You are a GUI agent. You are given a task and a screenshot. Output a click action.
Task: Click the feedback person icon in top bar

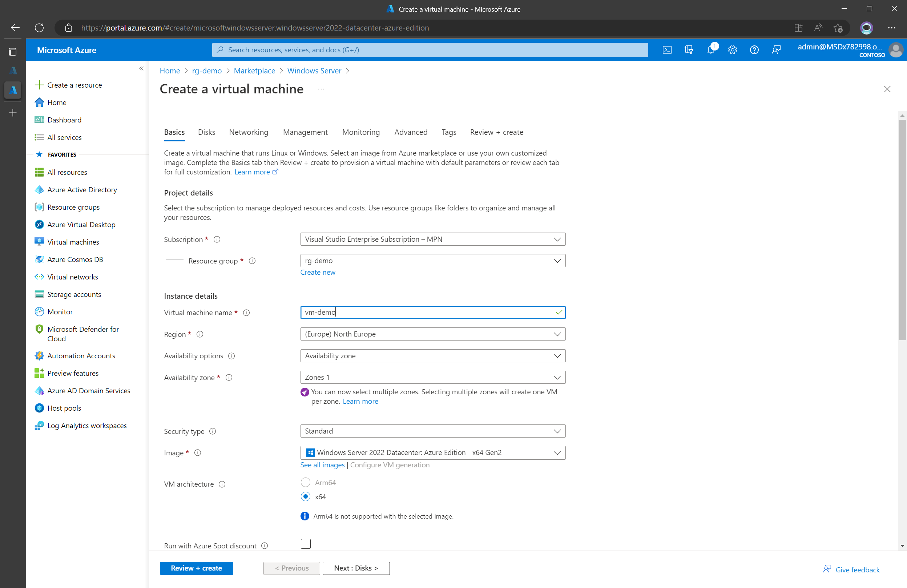[776, 50]
